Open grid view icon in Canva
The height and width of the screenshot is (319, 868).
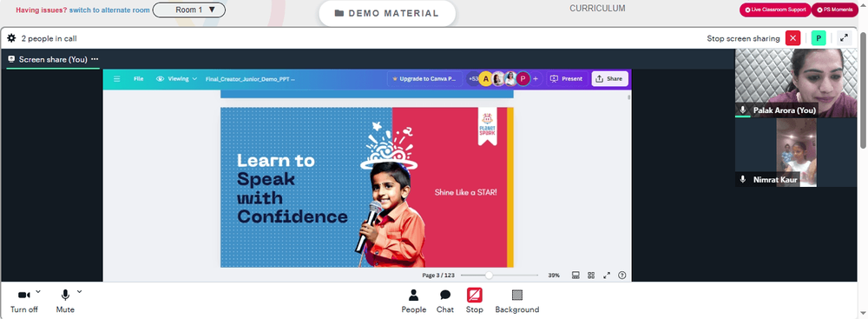coord(591,276)
